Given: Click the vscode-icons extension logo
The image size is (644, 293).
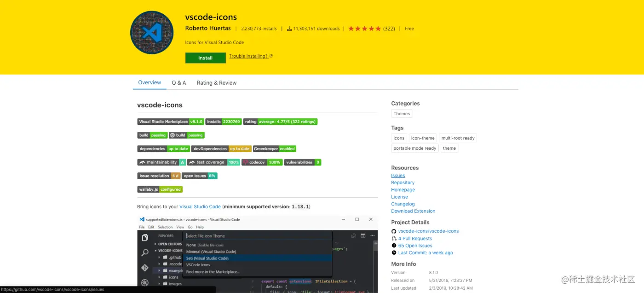Looking at the screenshot, I should [x=152, y=32].
